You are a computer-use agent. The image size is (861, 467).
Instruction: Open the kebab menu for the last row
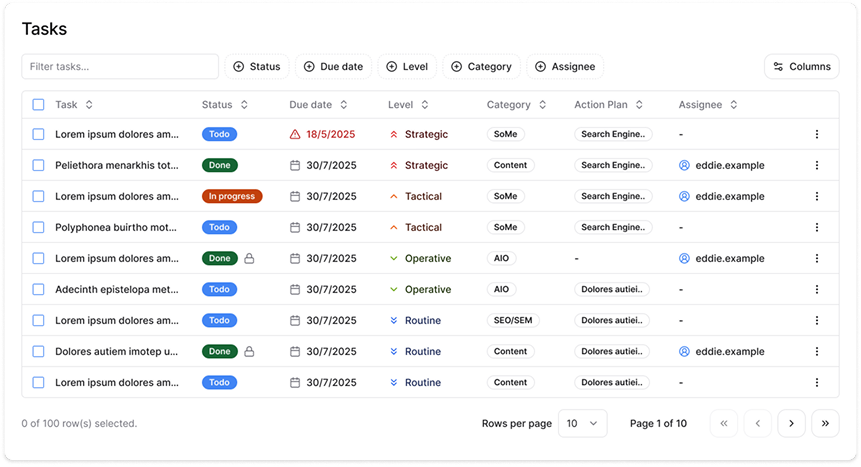816,382
